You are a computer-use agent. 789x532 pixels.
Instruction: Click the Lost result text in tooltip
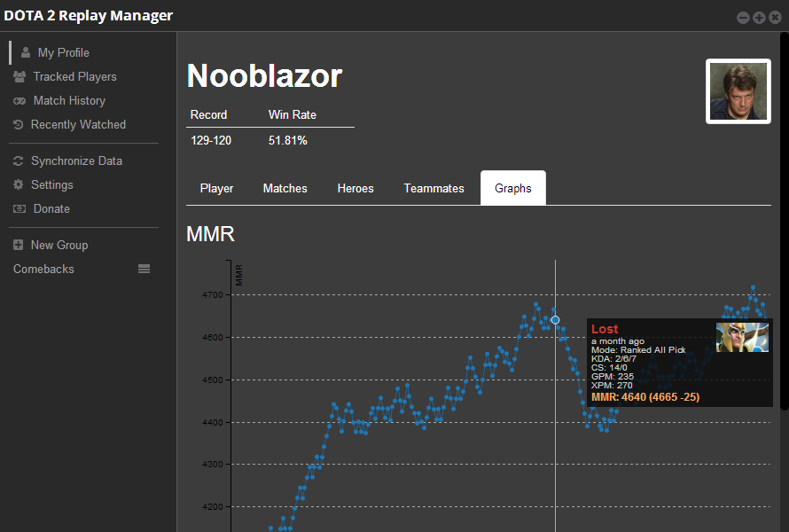click(x=605, y=329)
